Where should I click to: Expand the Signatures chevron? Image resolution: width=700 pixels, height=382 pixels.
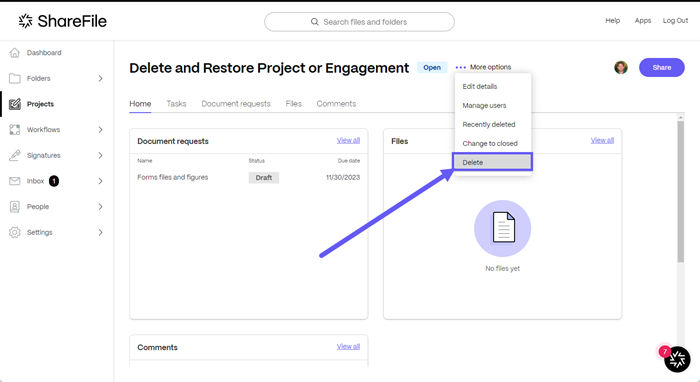pos(100,155)
